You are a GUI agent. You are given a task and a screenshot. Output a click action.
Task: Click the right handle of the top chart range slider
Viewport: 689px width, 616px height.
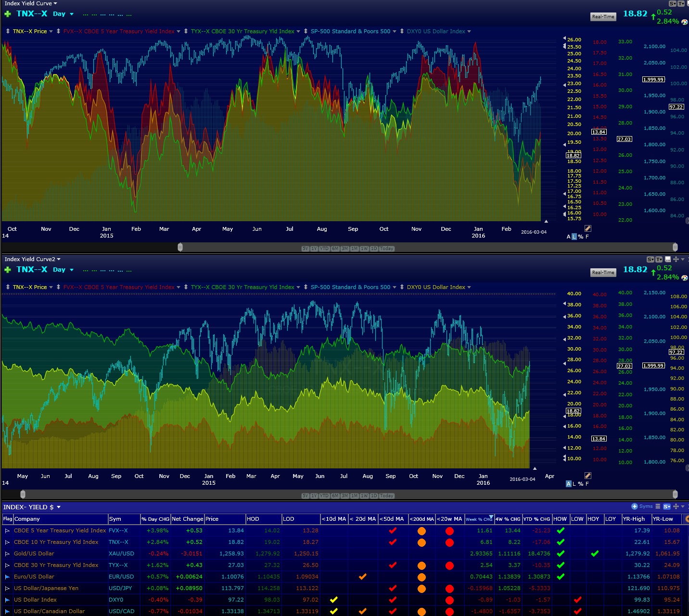[675, 247]
